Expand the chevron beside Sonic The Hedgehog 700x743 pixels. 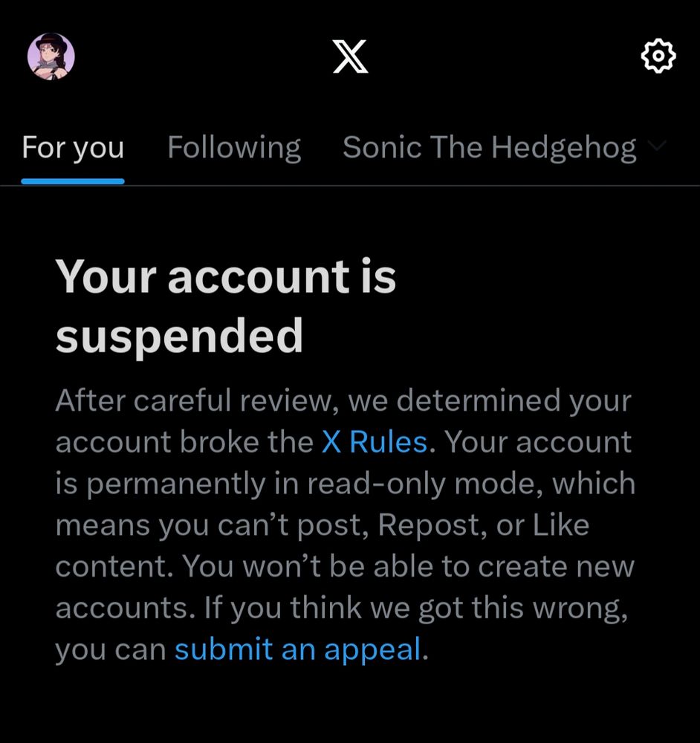click(655, 146)
